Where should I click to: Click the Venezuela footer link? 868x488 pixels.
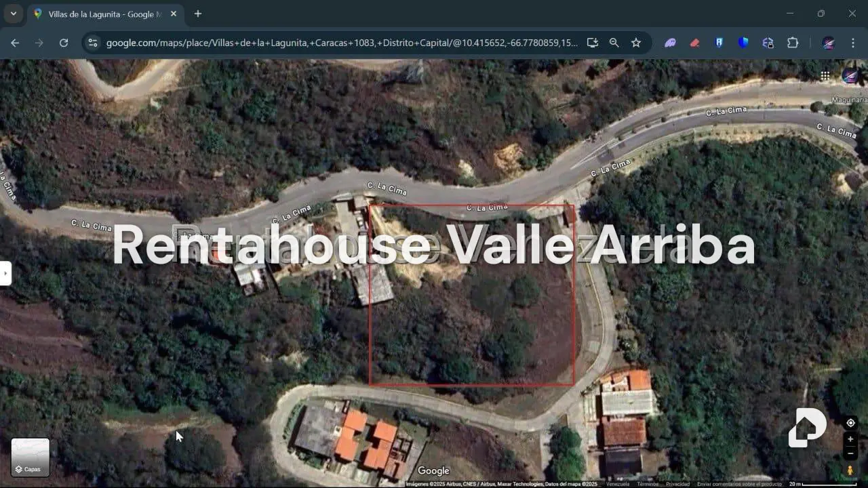(x=618, y=484)
